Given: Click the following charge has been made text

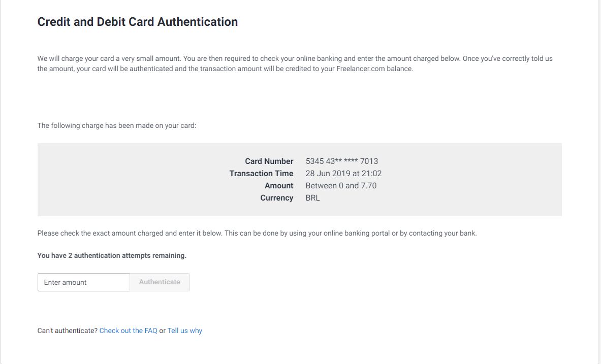Looking at the screenshot, I should coord(117,125).
